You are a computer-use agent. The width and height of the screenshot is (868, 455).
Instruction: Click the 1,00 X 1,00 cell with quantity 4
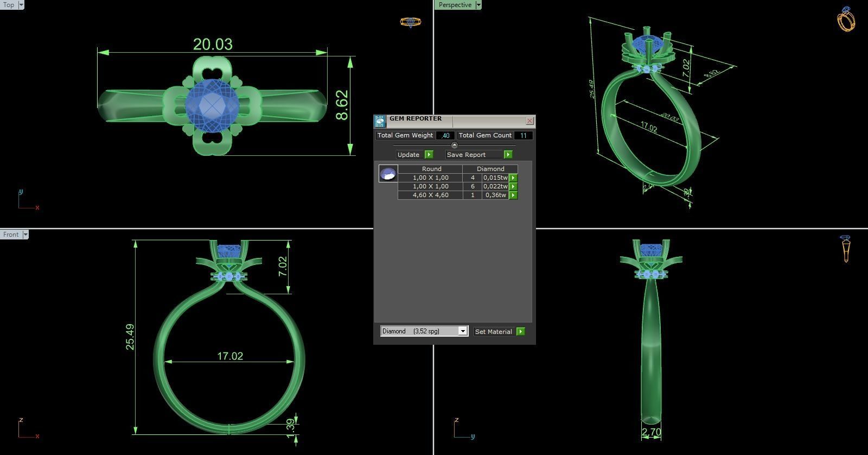[431, 178]
